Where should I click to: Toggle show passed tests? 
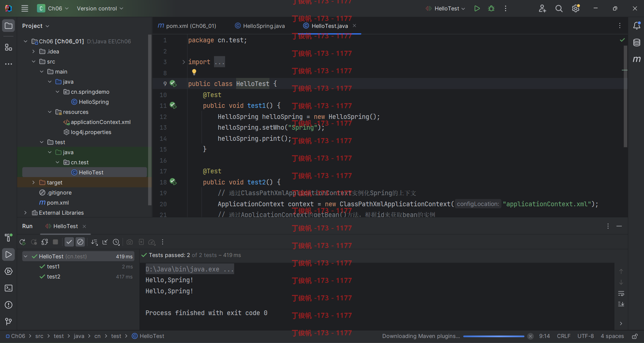tap(69, 242)
